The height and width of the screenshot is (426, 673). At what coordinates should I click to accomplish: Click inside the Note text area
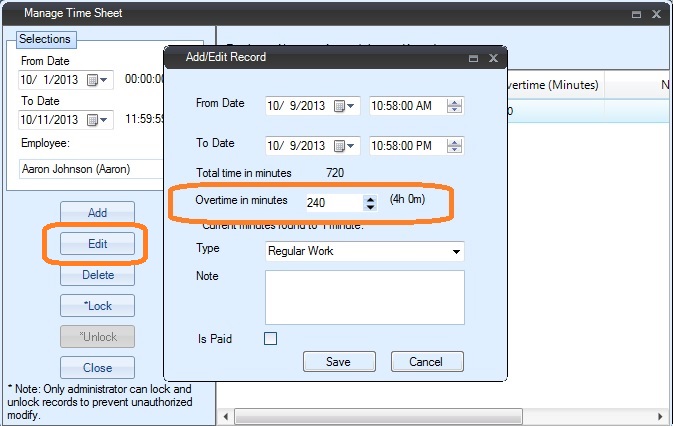tap(364, 296)
